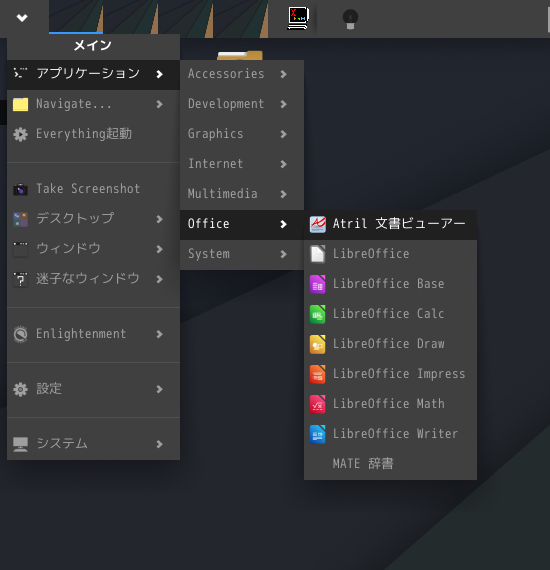
Task: Click Everything起動 entry
Action: pyautogui.click(x=93, y=134)
